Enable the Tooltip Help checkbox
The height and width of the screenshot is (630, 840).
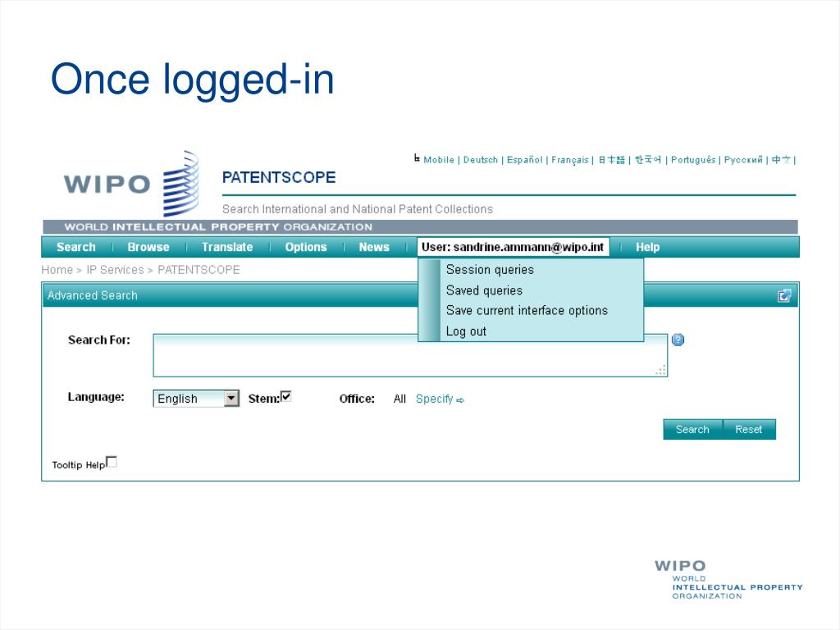click(112, 462)
